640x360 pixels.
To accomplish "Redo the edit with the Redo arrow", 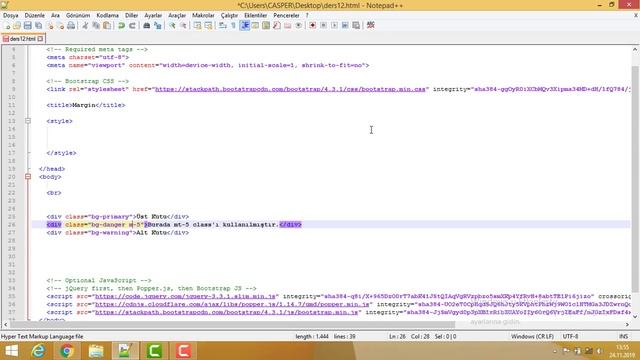I will [x=132, y=25].
